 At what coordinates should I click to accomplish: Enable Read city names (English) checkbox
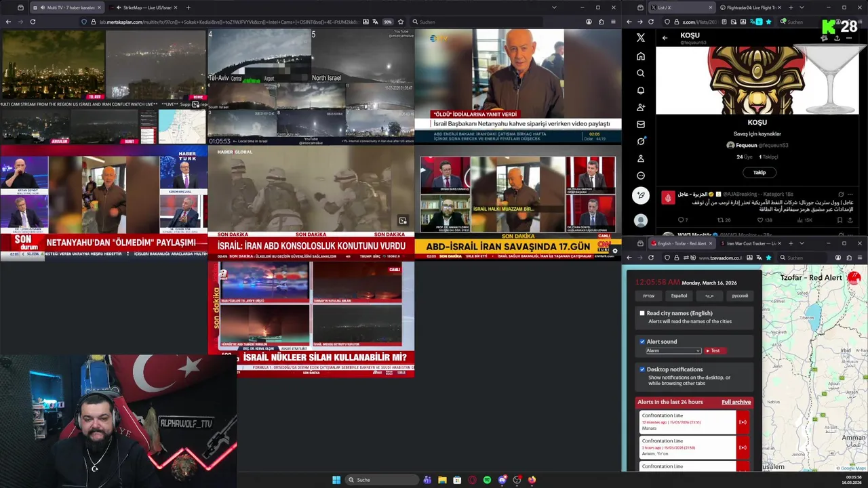coord(642,313)
